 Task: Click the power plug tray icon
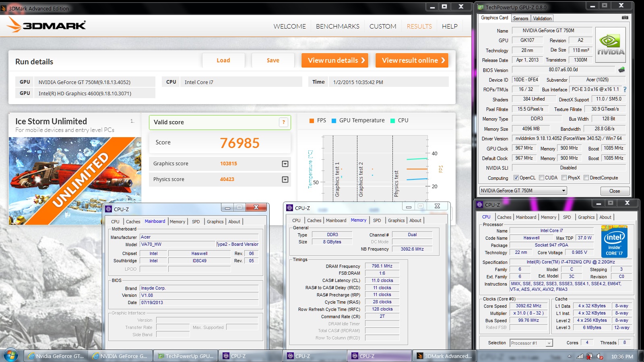(x=590, y=356)
